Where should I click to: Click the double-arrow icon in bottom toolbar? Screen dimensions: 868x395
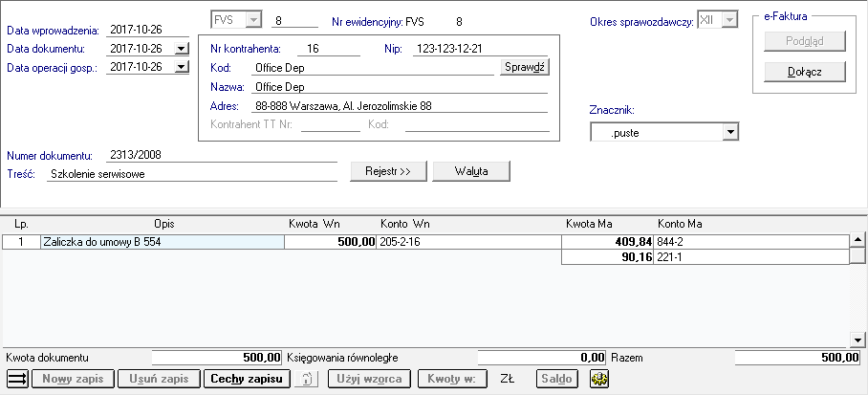[17, 379]
